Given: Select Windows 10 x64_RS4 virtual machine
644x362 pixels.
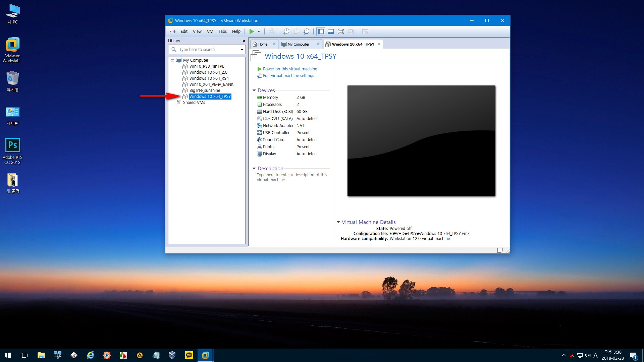Looking at the screenshot, I should (x=209, y=78).
